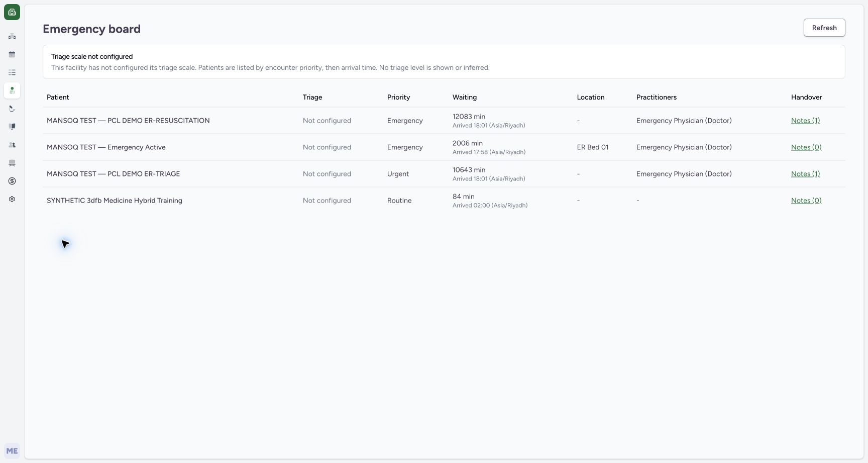Image resolution: width=868 pixels, height=463 pixels.
Task: Click the Refresh button
Action: pos(824,28)
